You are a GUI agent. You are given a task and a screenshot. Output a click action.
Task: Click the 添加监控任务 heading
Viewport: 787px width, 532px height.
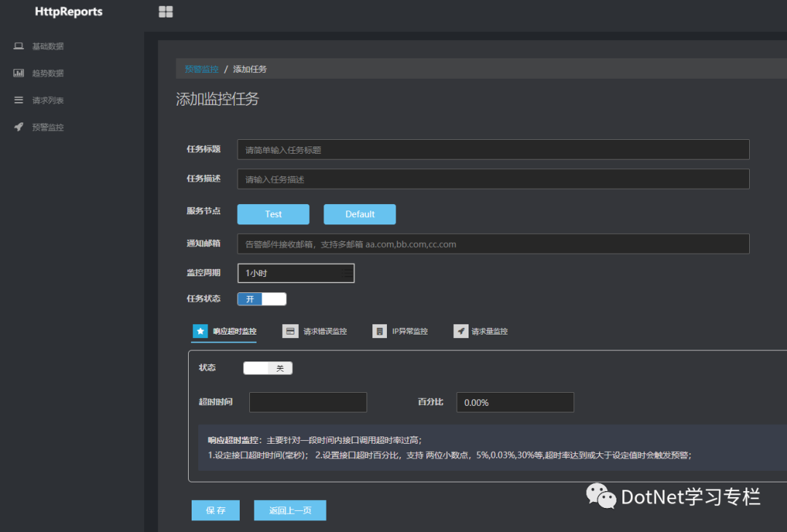217,99
